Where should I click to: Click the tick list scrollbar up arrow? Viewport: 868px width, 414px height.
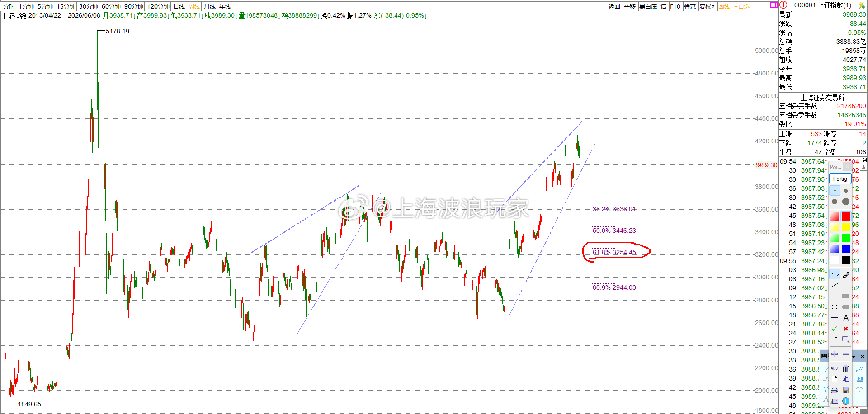(864, 168)
